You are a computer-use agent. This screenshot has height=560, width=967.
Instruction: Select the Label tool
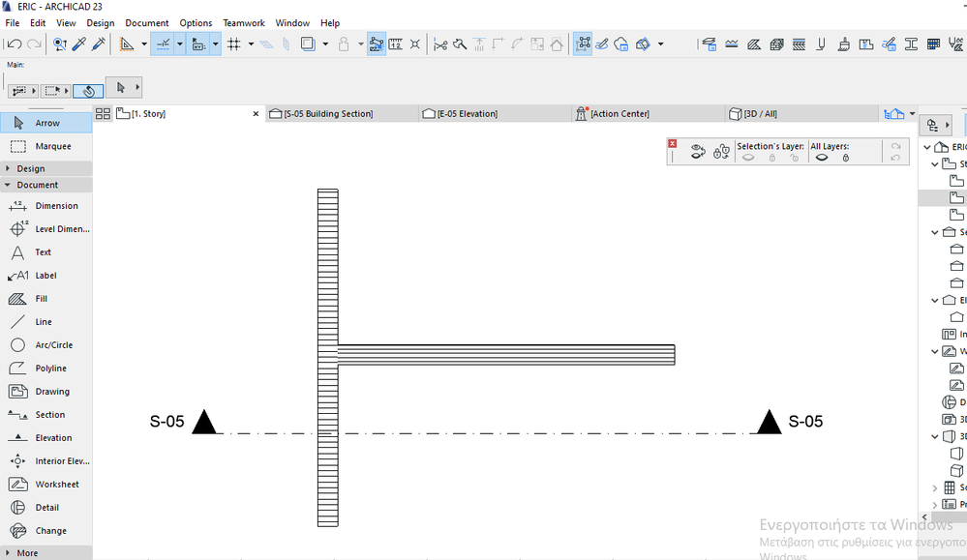[x=46, y=276]
